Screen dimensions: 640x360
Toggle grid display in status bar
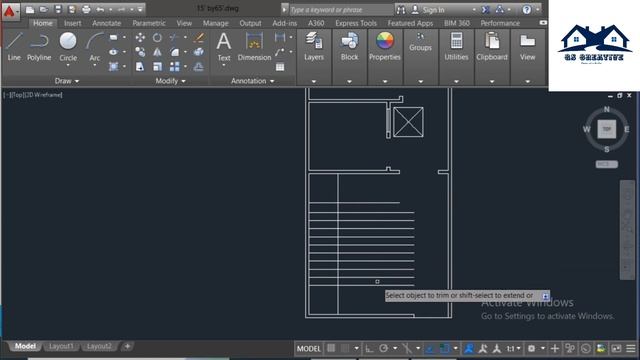pos(331,348)
